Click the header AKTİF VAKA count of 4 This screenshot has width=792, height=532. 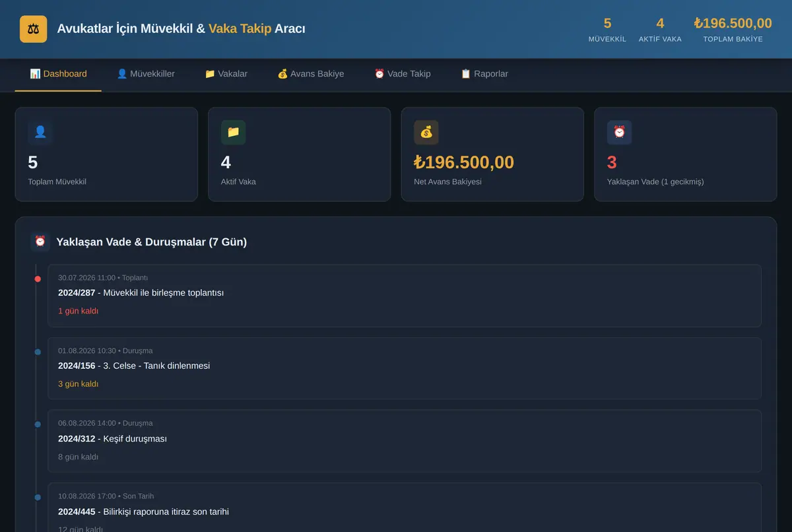[x=660, y=24]
